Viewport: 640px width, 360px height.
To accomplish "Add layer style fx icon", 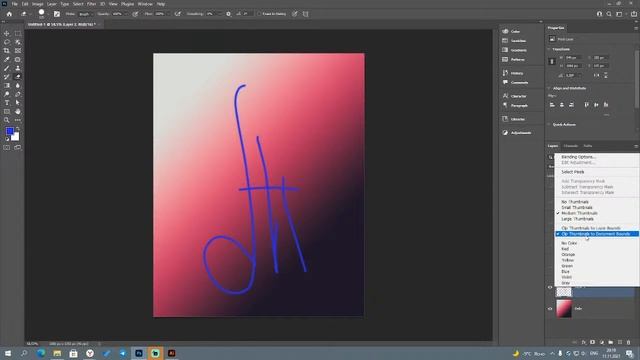I will 584,342.
